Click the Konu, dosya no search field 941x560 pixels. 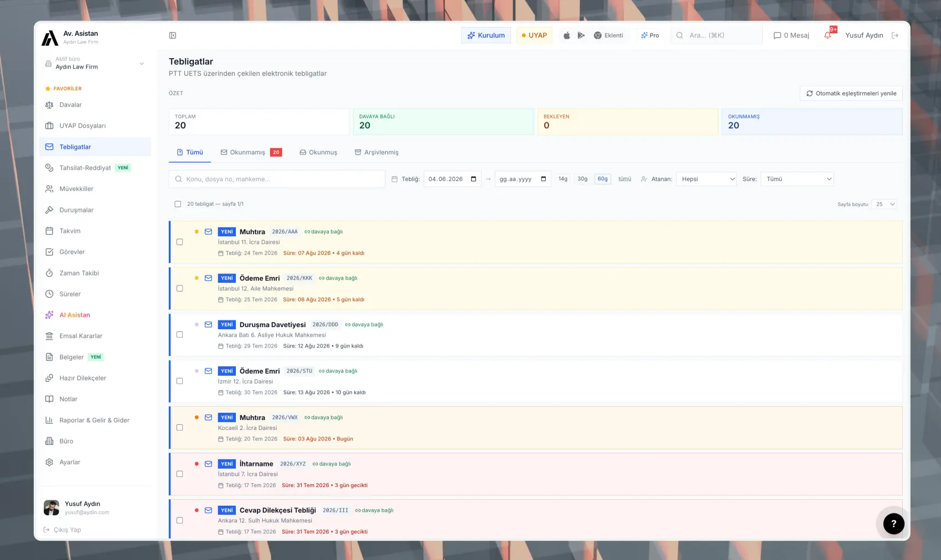[x=277, y=179]
